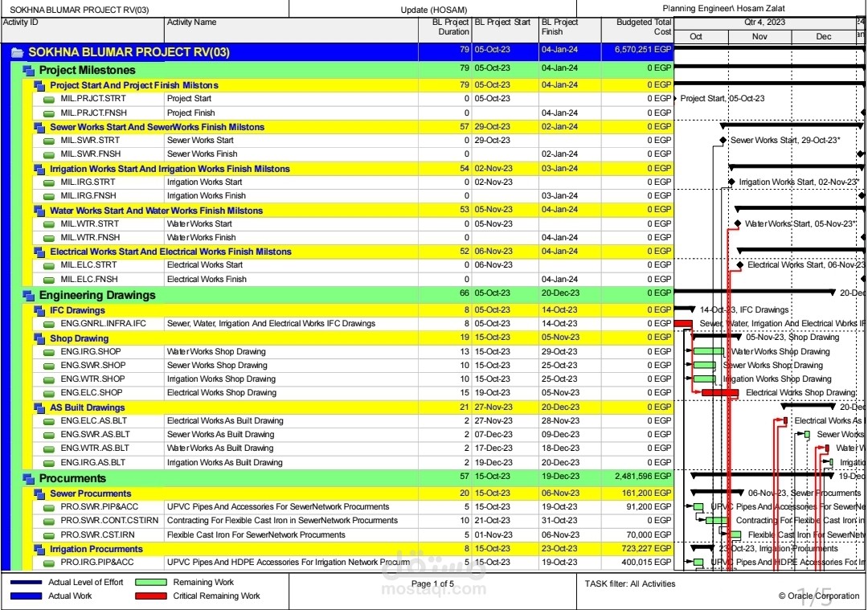Click the Actual Level of Effort legend swatch
The height and width of the screenshot is (610, 868).
(x=26, y=583)
